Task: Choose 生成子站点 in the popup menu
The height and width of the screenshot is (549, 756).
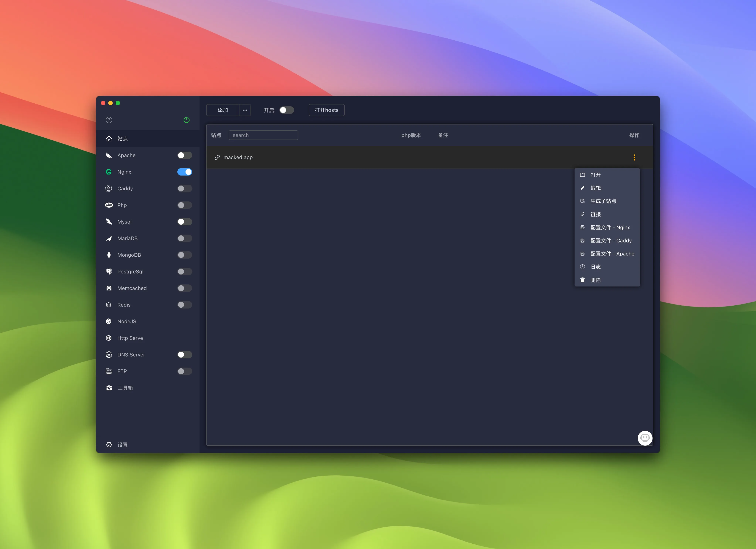Action: [x=603, y=201]
